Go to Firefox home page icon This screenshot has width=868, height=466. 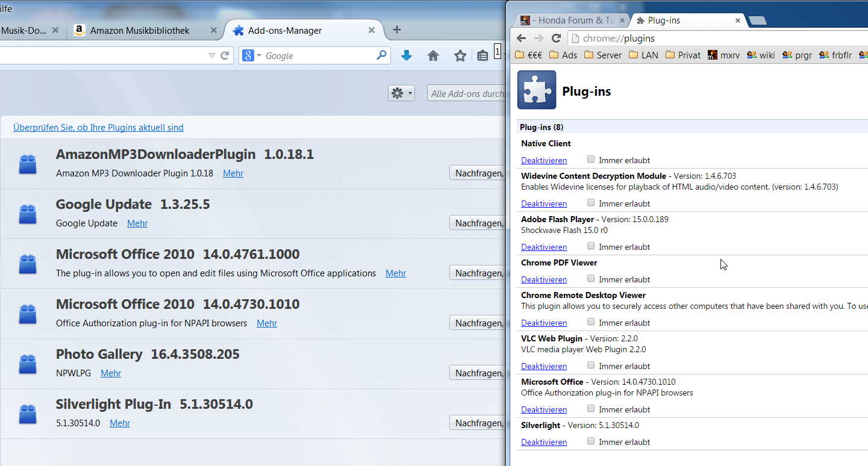pos(433,55)
